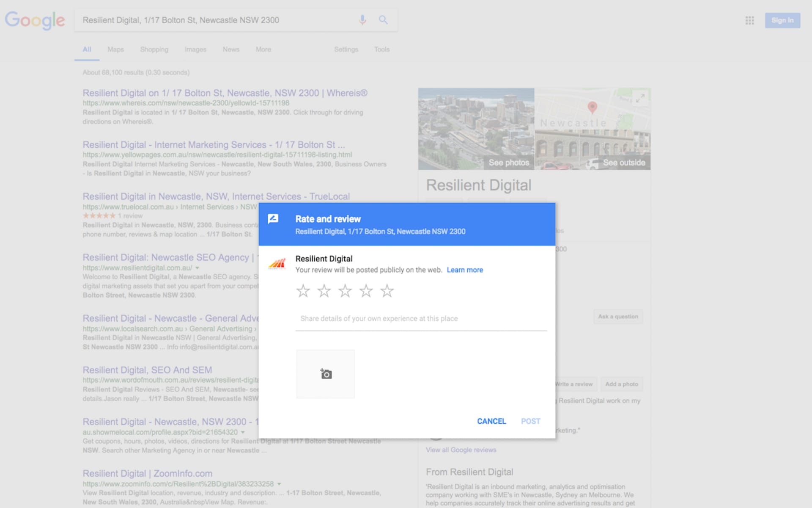This screenshot has height=508, width=812.
Task: Switch to the Shopping tab
Action: pos(154,50)
